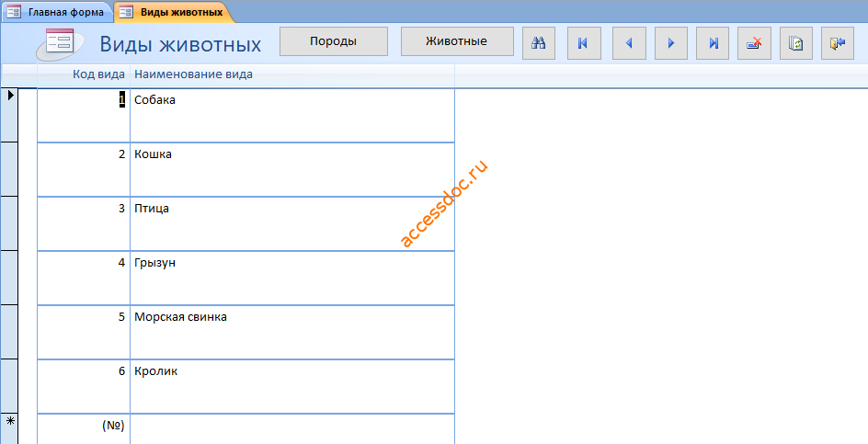
Task: Go to previous record arrow
Action: coord(629,42)
